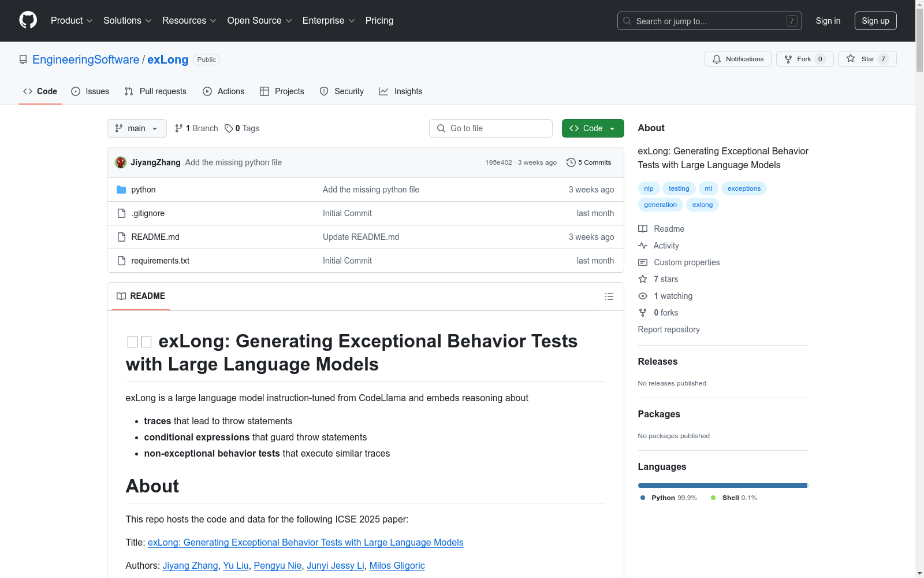
Task: View the Projects tab
Action: pos(282,91)
